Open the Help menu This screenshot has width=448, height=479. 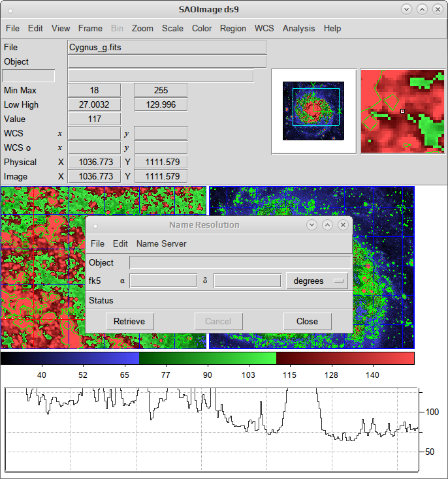click(x=332, y=29)
